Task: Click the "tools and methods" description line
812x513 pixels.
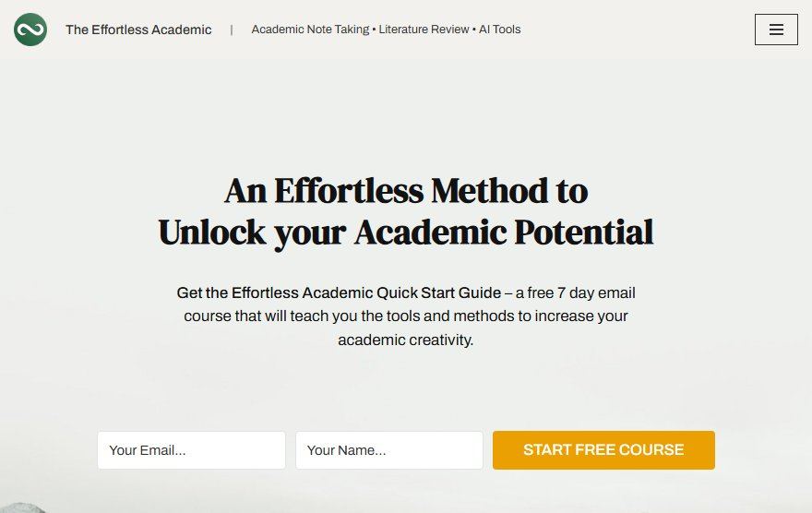Action: (x=406, y=316)
